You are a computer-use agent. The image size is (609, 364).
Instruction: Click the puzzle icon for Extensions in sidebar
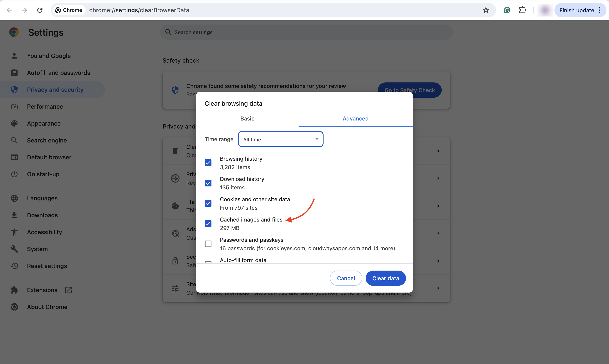click(x=14, y=290)
